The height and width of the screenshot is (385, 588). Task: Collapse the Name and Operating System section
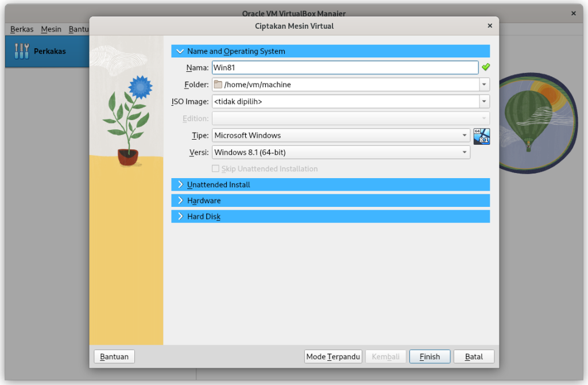[x=180, y=51]
